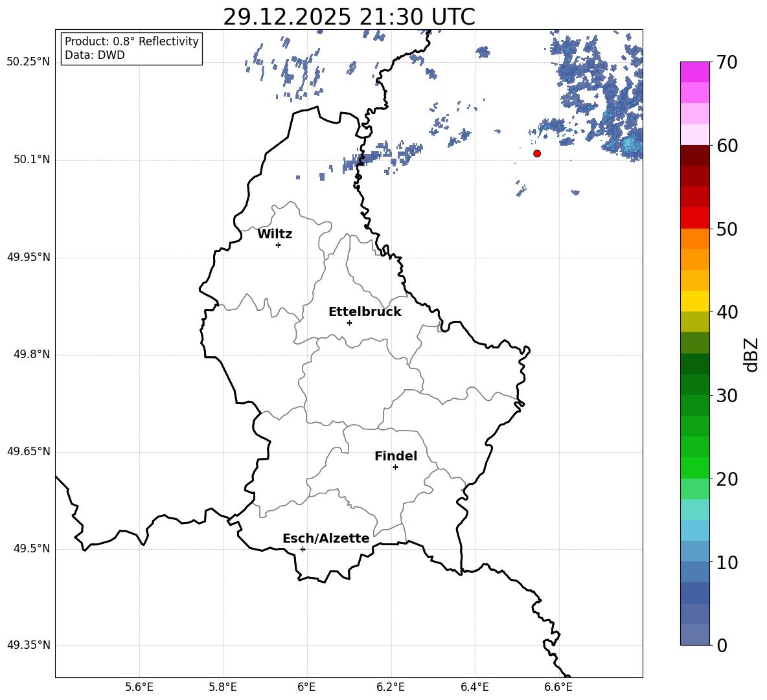
Task: Click the Ettelbruck location cross marker
Action: (349, 322)
